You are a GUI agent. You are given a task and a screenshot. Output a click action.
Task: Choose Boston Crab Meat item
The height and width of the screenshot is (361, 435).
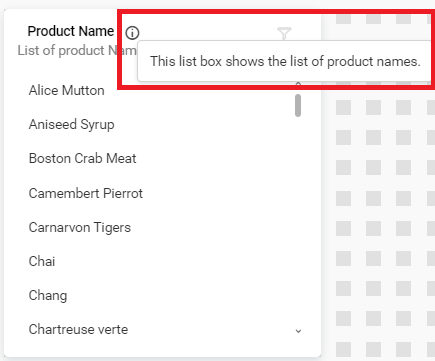click(82, 158)
